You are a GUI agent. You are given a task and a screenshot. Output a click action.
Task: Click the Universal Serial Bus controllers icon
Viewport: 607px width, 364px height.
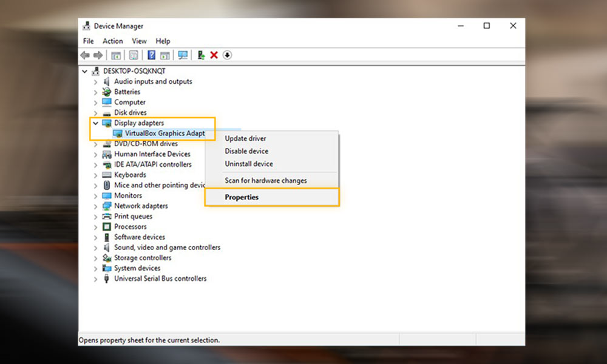[x=106, y=278]
